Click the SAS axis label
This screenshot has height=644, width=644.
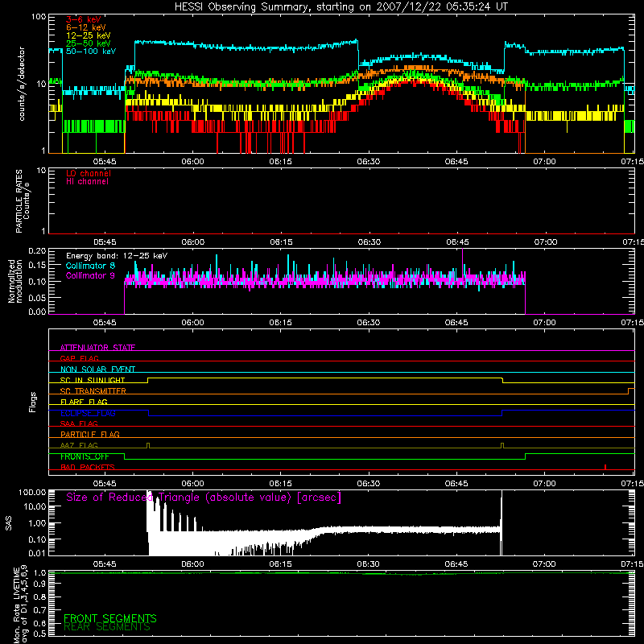coord(8,523)
